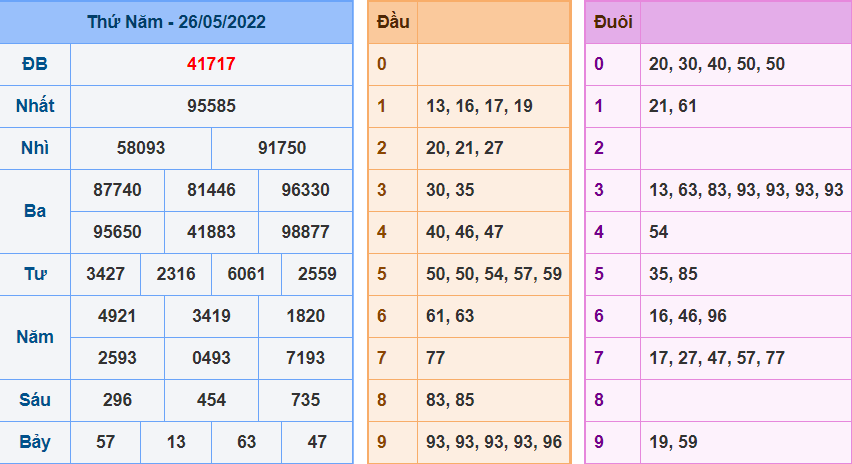Click Đuôi row 9 values 19, 59

(673, 442)
